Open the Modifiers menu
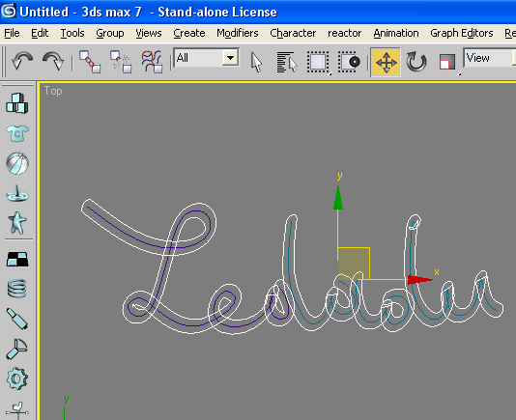 click(x=238, y=33)
